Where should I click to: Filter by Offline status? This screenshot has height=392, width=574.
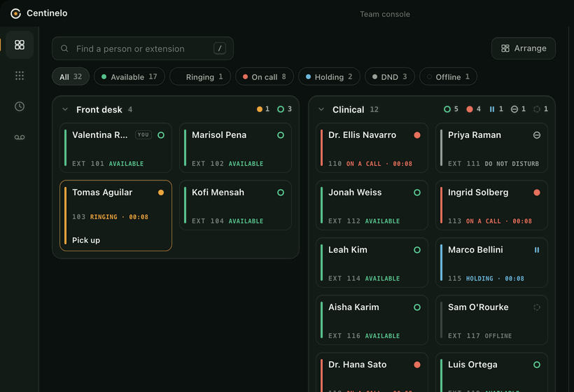pos(448,76)
